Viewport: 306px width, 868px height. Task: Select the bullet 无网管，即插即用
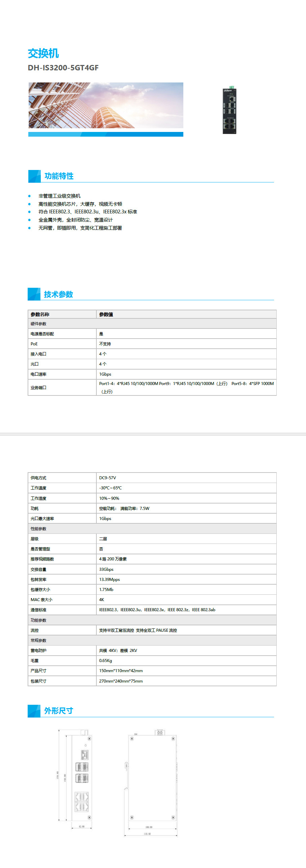coord(80,228)
